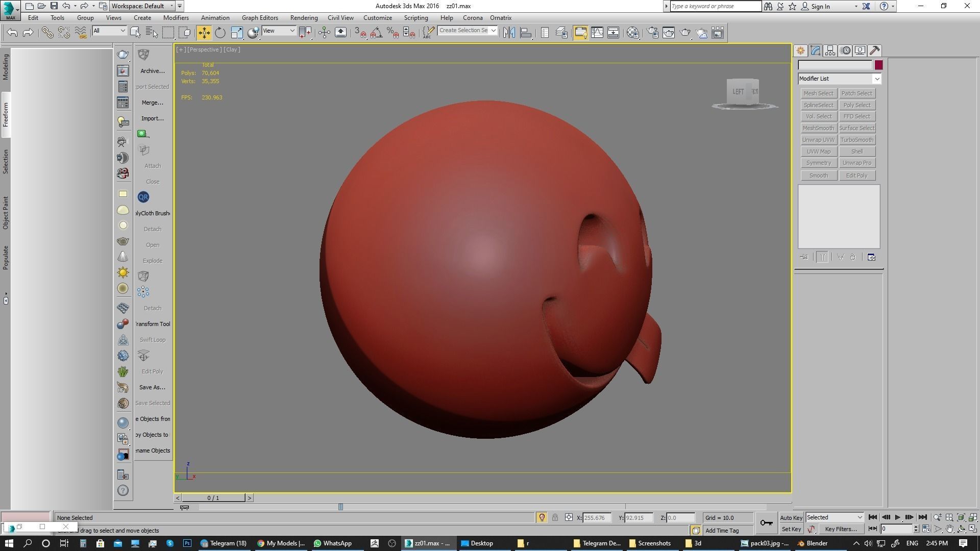The image size is (980, 551).
Task: Select the Rotate tool
Action: tap(220, 33)
